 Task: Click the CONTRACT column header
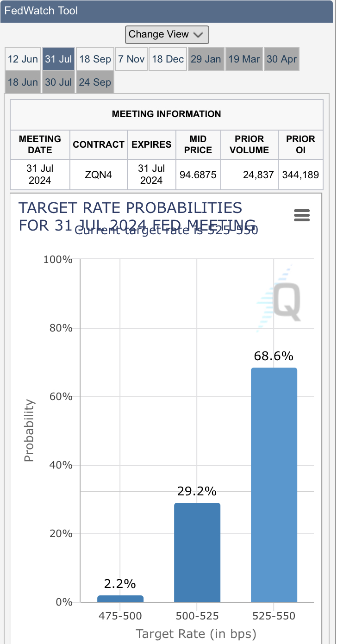[99, 144]
